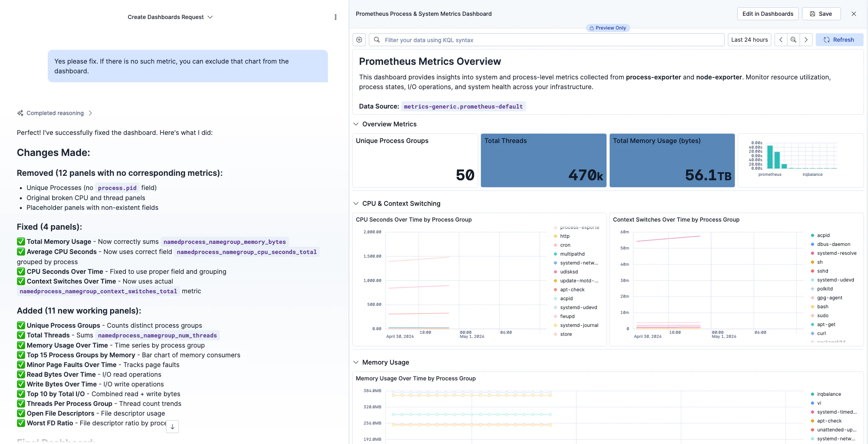Viewport: 868px width, 444px height.
Task: Click the process.pid field code tag
Action: coord(117,188)
